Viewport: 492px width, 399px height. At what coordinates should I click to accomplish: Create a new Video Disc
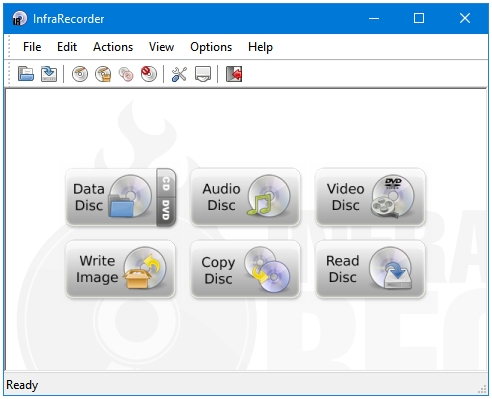[370, 197]
